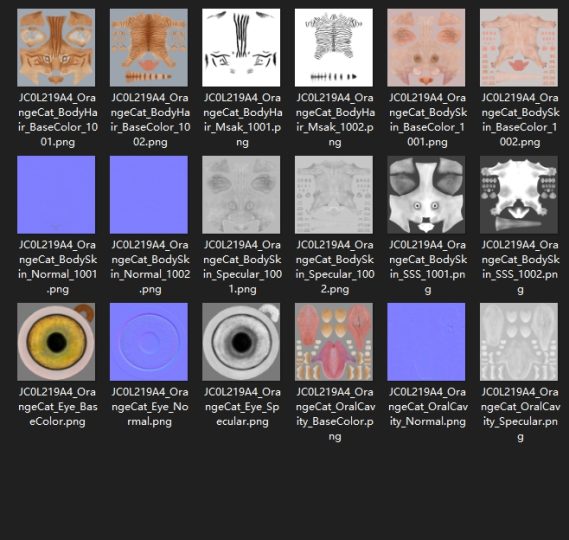Select the grayscale Eye_Specular.png thumbnail

click(x=241, y=342)
